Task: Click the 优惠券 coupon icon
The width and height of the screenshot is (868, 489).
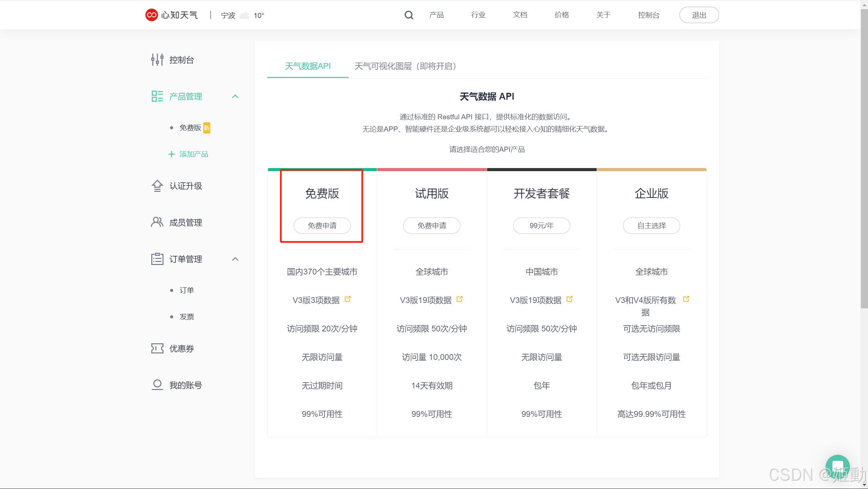Action: [x=157, y=348]
